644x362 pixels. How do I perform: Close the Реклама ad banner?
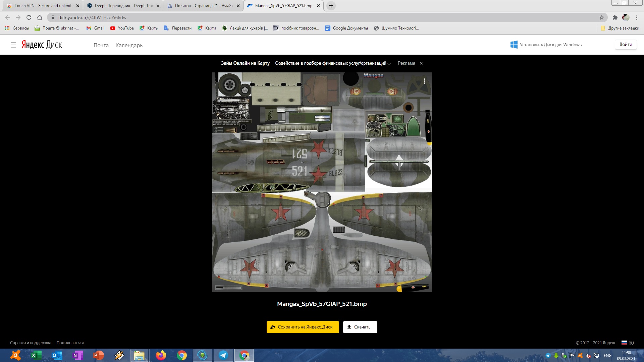click(421, 63)
